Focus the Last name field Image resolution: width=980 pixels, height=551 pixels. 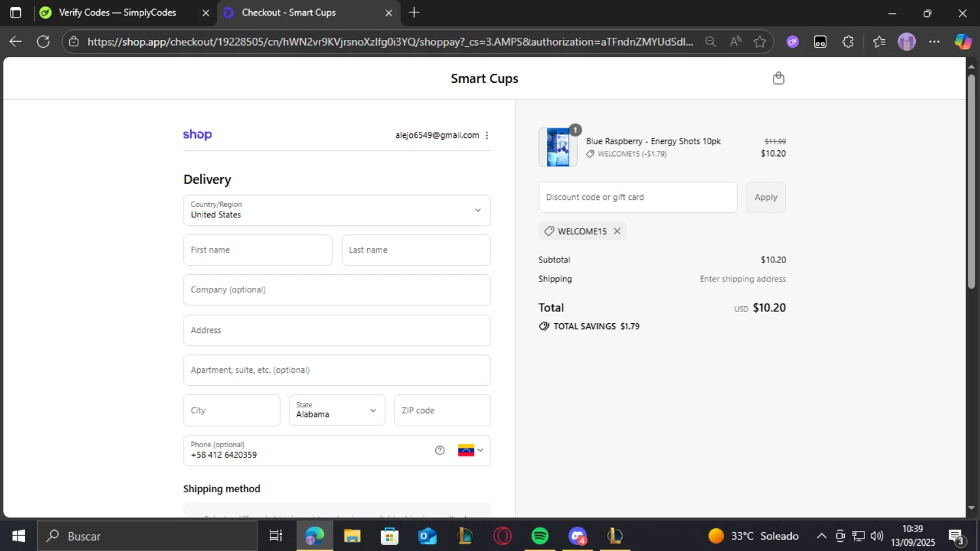(416, 250)
